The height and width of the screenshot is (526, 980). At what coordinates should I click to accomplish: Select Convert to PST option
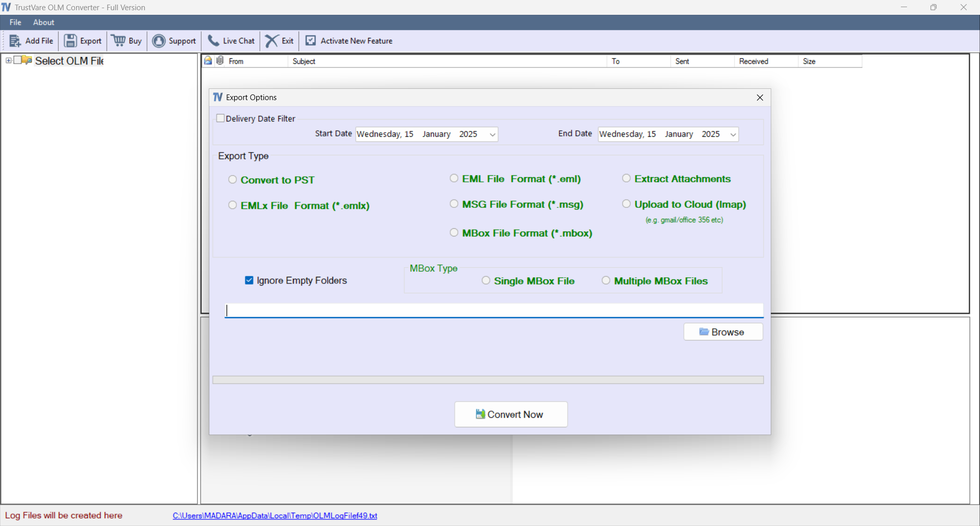(233, 179)
